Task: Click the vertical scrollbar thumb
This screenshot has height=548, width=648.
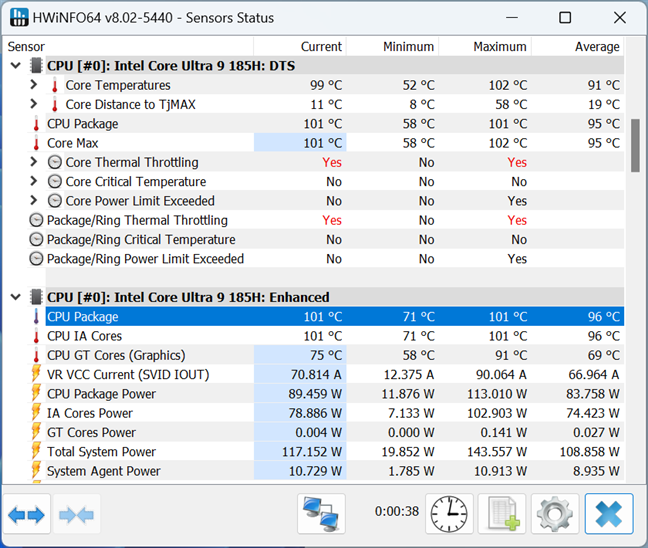Action: [635, 145]
